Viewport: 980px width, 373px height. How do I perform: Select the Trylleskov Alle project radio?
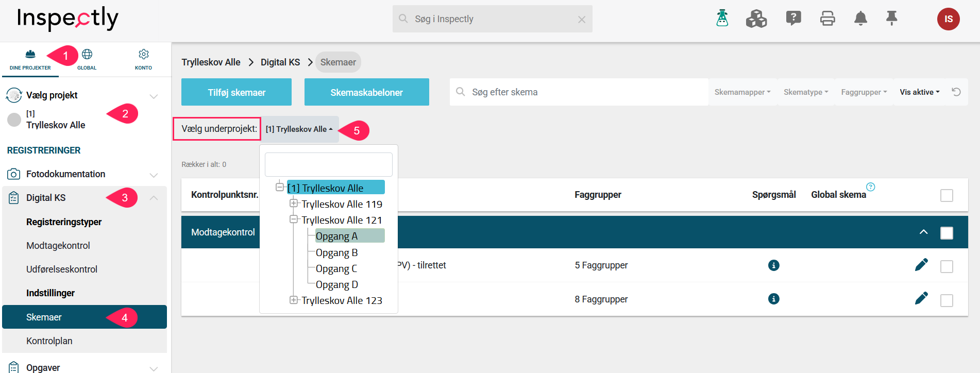coord(14,120)
